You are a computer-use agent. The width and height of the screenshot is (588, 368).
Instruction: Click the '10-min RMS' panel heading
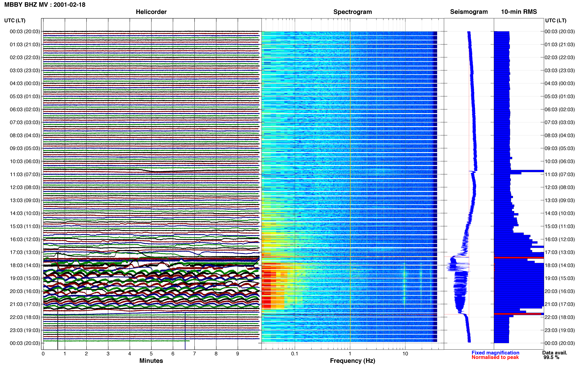tap(519, 12)
